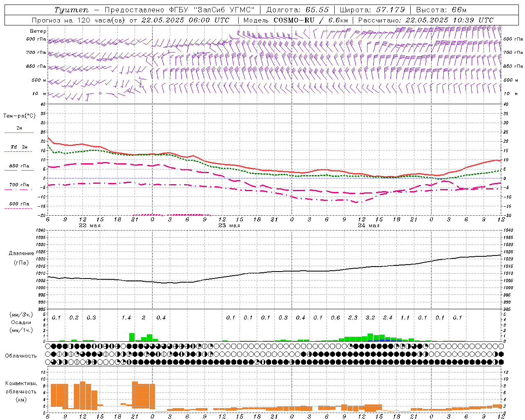Click the "3.2" precipitation amount value
Screen dimensions: 525x420
click(x=370, y=318)
